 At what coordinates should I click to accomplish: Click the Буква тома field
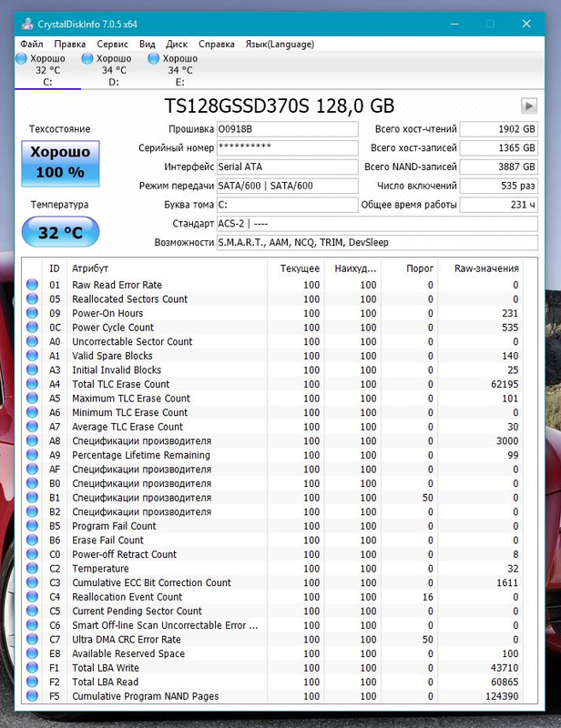coord(288,205)
